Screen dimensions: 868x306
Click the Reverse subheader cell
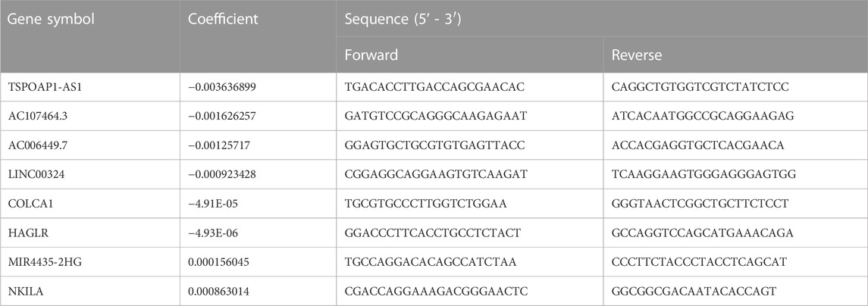(x=735, y=55)
